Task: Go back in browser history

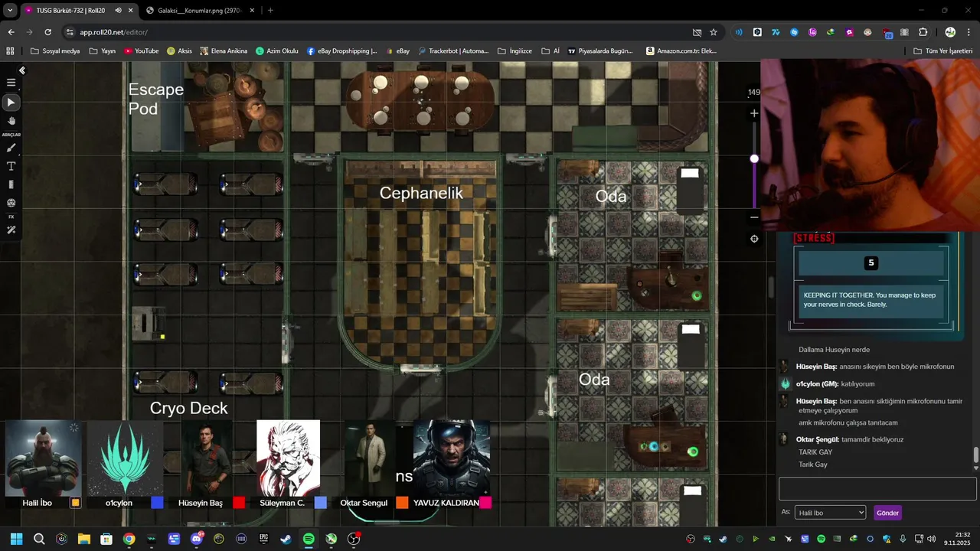Action: tap(11, 32)
